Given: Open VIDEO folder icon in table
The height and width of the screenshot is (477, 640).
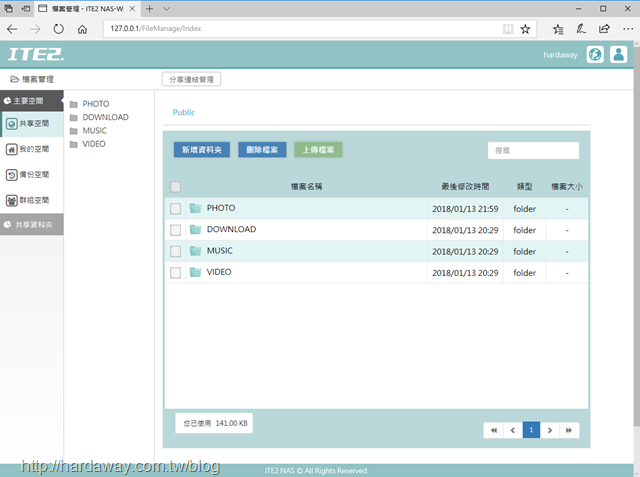Looking at the screenshot, I should click(x=196, y=272).
